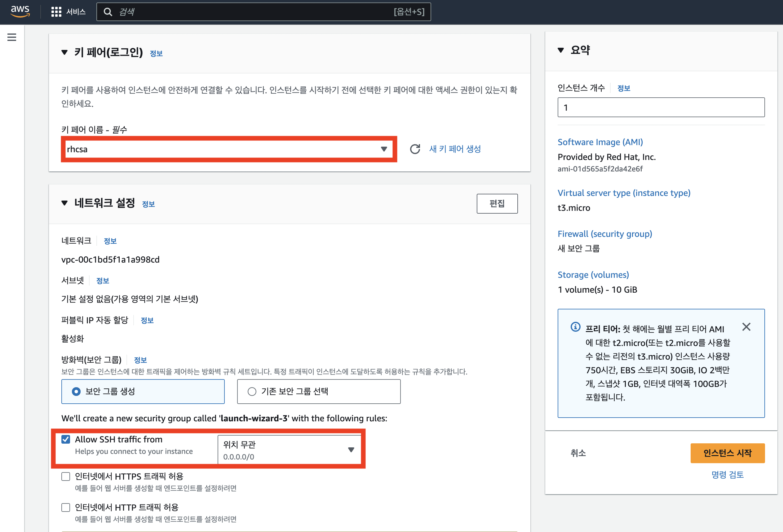This screenshot has width=783, height=532.
Task: Enable HTTP traffic from internet checkbox
Action: (x=66, y=508)
